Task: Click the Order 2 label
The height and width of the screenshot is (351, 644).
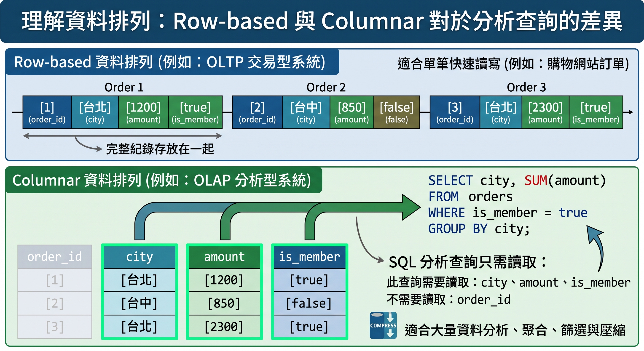Action: click(x=326, y=87)
